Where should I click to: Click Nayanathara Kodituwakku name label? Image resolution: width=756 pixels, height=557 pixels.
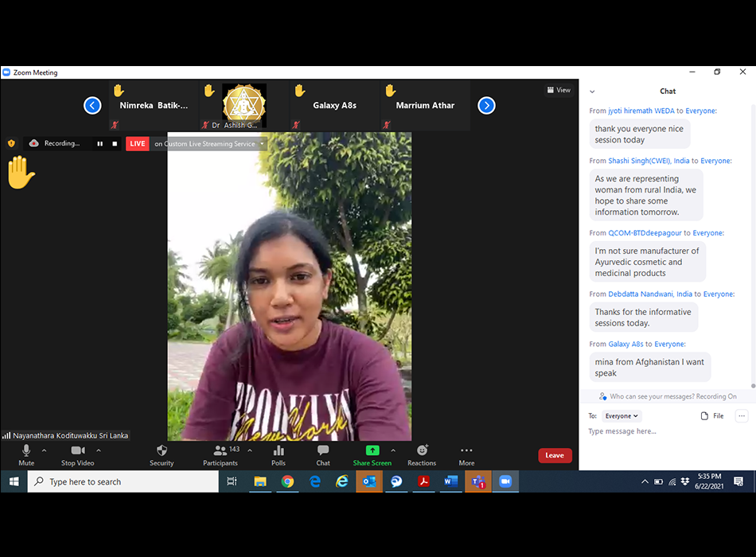tap(70, 435)
